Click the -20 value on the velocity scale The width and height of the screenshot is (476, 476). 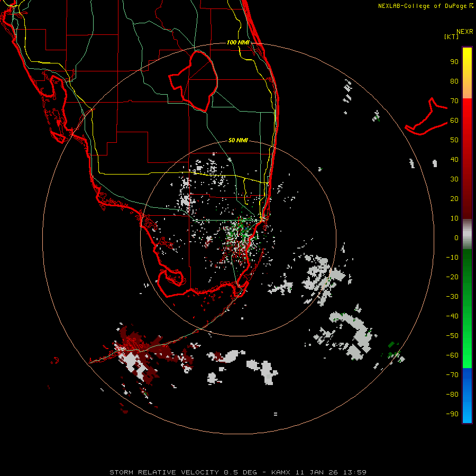point(452,277)
